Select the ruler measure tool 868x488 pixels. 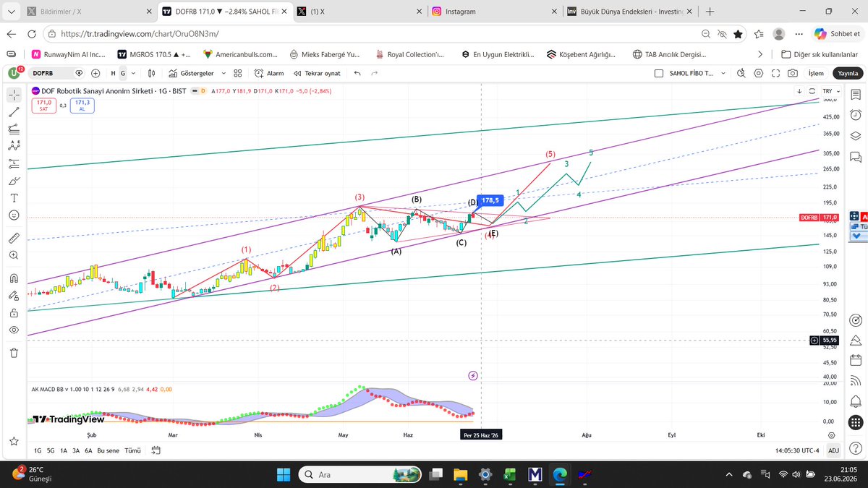tap(14, 238)
